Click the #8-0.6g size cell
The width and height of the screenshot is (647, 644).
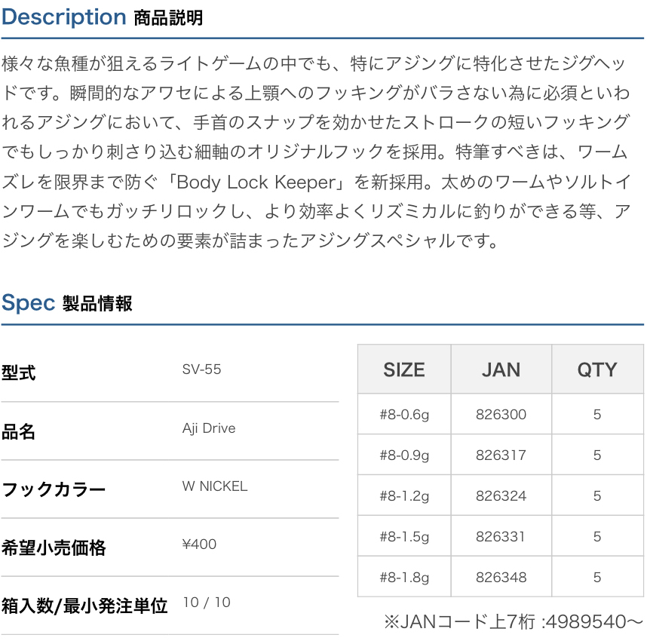404,414
